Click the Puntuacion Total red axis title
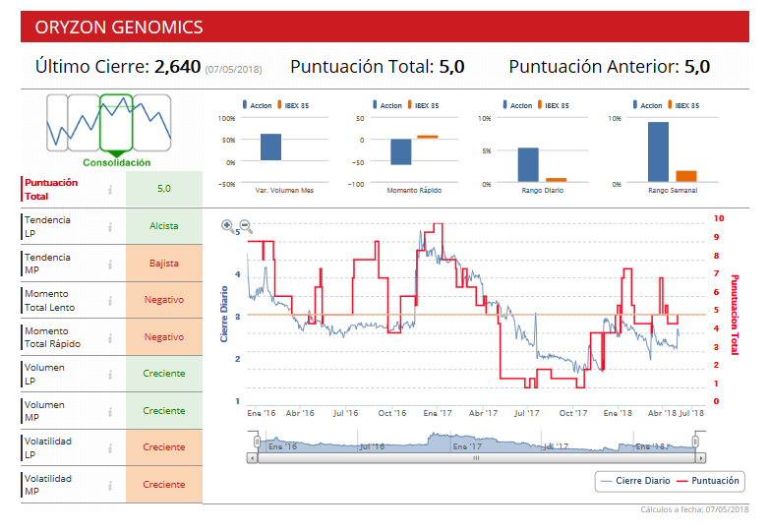The height and width of the screenshot is (532, 769). click(x=735, y=315)
